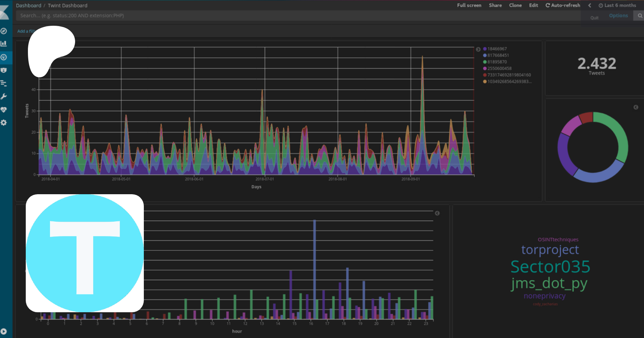
Task: Click the magnifier search submit button
Action: coord(640,16)
